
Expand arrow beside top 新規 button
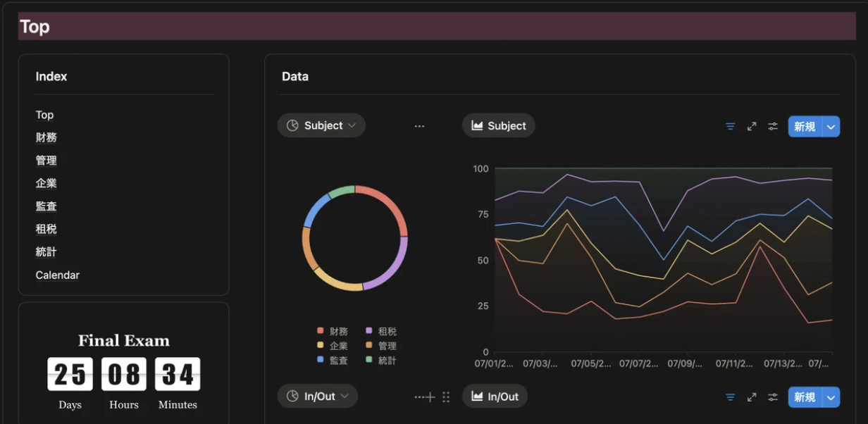click(831, 126)
